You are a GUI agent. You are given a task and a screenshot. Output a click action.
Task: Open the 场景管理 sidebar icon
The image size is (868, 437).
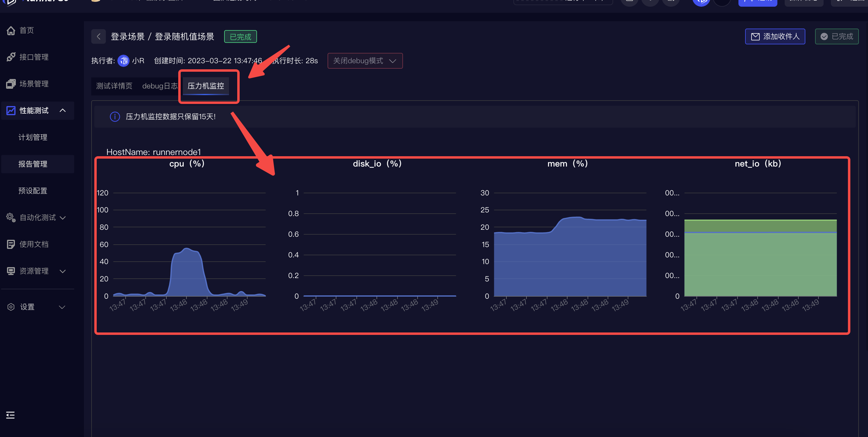(x=11, y=84)
